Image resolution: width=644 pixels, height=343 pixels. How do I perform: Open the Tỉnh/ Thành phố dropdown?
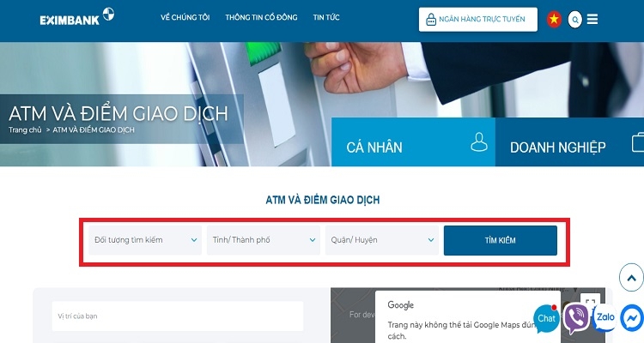[264, 240]
